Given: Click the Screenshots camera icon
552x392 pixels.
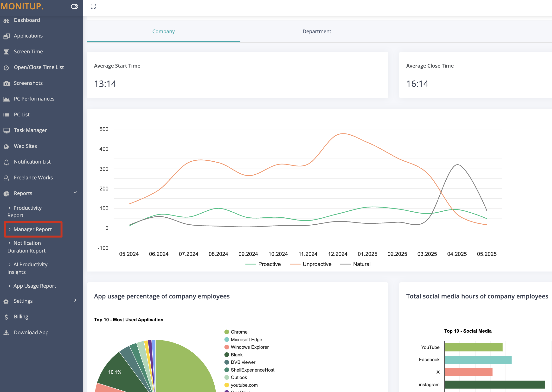Looking at the screenshot, I should tap(6, 83).
